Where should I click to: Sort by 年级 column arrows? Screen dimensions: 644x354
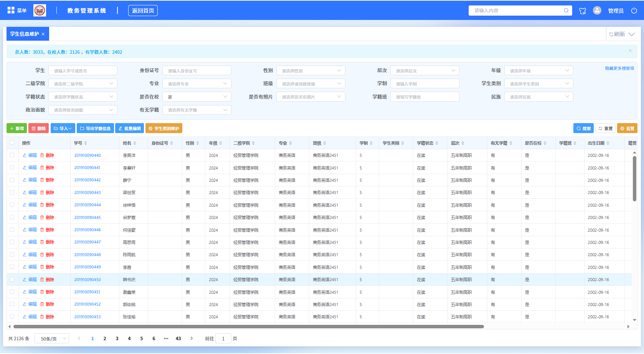(x=221, y=143)
